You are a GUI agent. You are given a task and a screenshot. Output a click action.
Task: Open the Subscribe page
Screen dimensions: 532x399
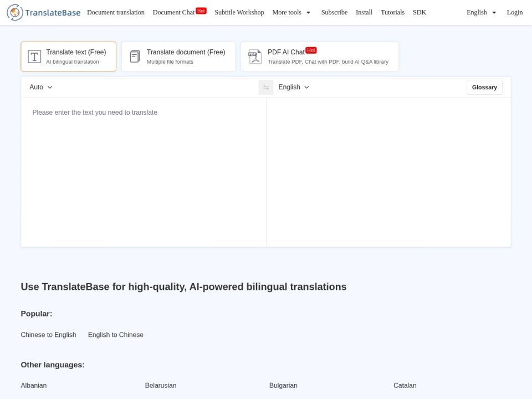[x=334, y=13]
